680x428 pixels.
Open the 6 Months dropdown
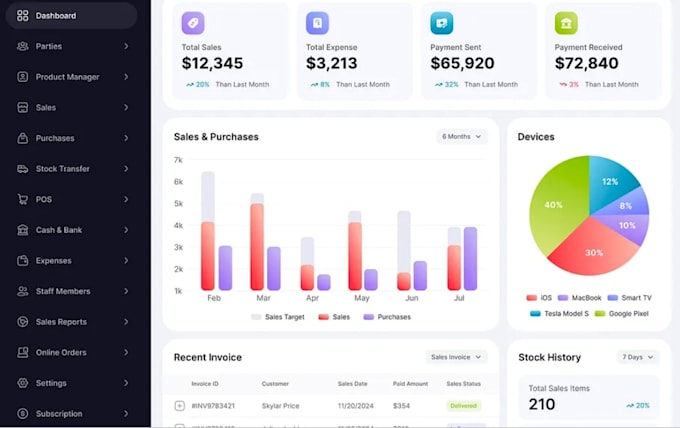462,137
